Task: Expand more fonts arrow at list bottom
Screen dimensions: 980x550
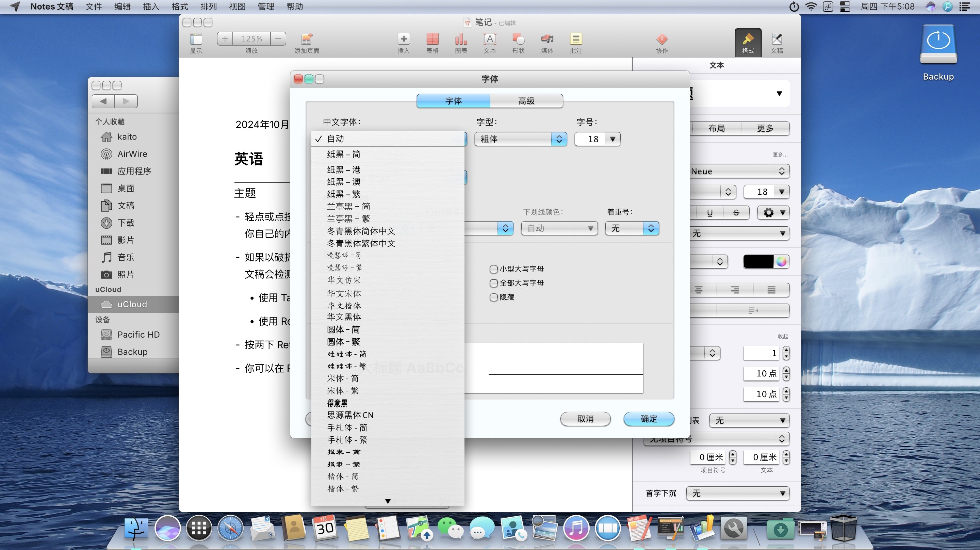Action: click(388, 501)
